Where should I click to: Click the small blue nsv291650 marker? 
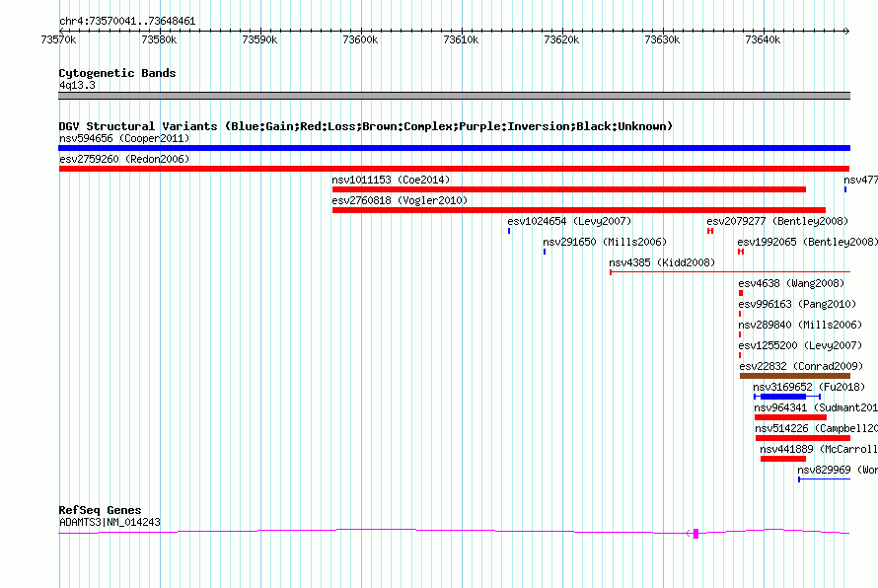click(x=545, y=252)
